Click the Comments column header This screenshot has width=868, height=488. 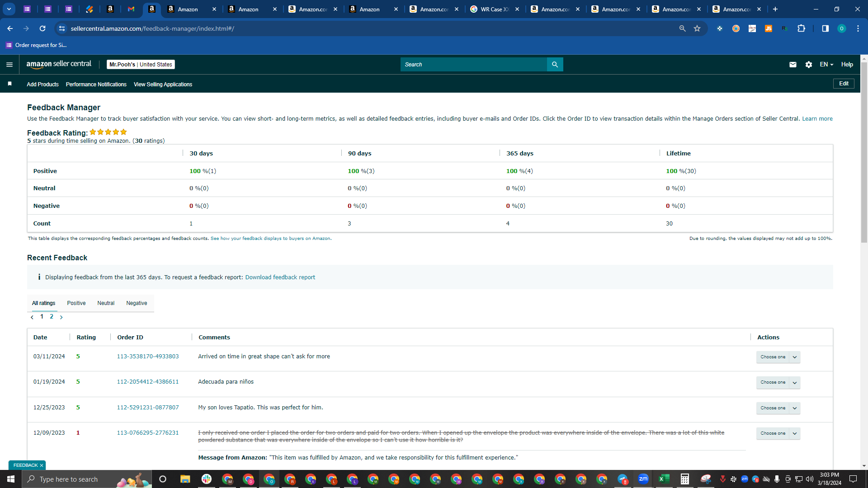point(214,338)
